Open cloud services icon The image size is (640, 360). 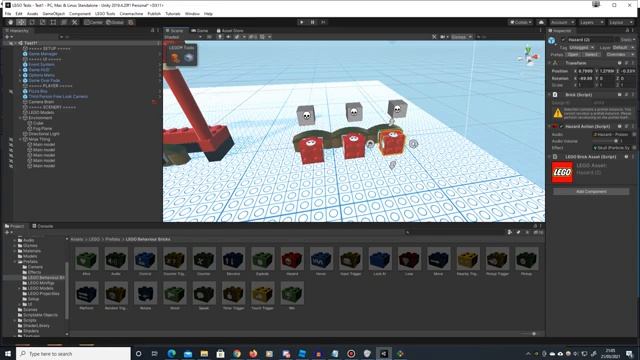point(541,22)
